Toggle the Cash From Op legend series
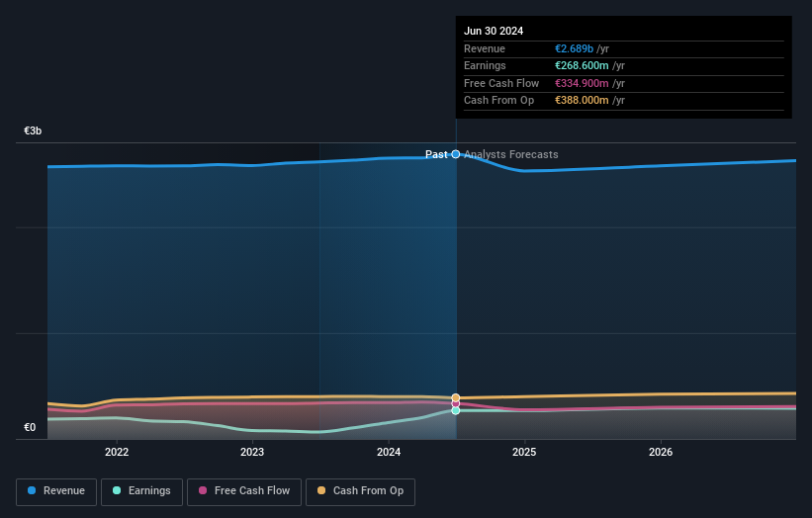Image resolution: width=812 pixels, height=518 pixels. coord(360,491)
